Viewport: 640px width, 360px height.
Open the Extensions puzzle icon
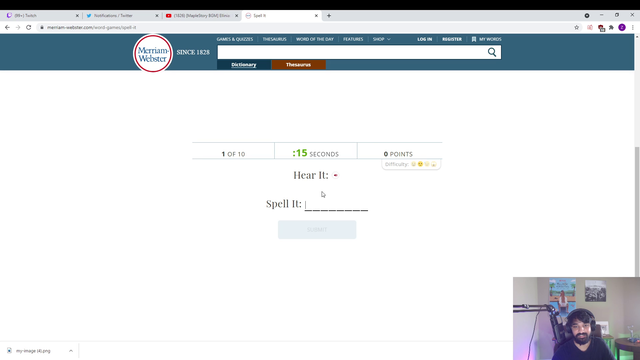point(611,27)
